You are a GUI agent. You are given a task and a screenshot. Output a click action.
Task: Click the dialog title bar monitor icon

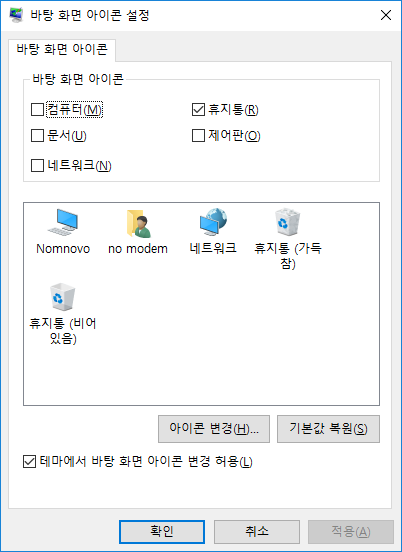tap(16, 15)
